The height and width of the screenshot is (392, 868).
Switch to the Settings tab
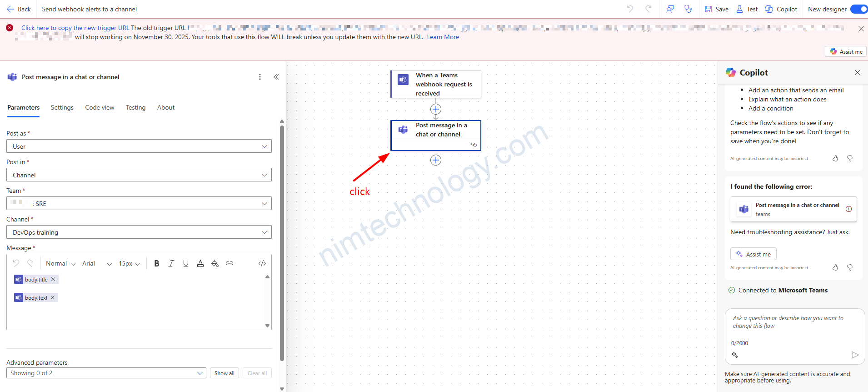point(62,107)
